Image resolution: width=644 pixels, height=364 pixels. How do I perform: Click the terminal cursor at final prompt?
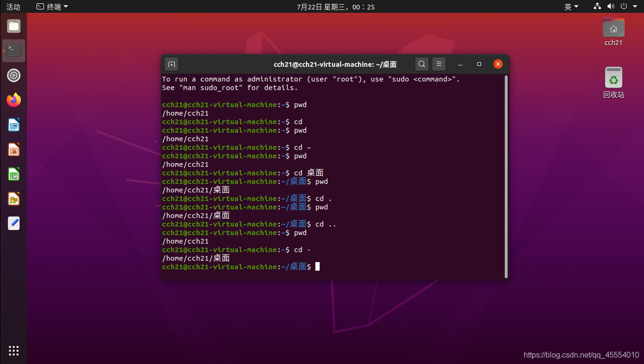(x=317, y=267)
